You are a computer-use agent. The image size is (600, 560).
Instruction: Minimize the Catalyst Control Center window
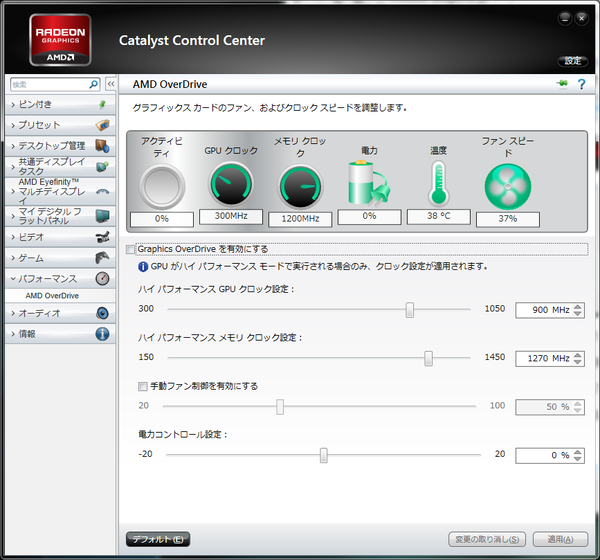(565, 18)
